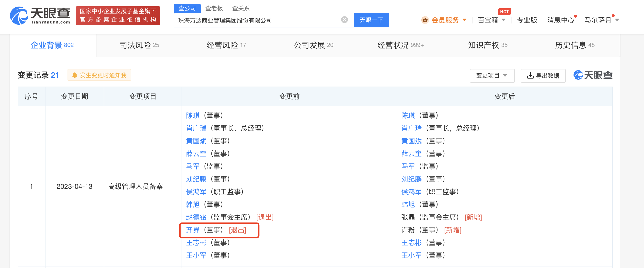Open 刘纪鹏 link in 变更前 column
The width and height of the screenshot is (644, 268).
[x=196, y=179]
